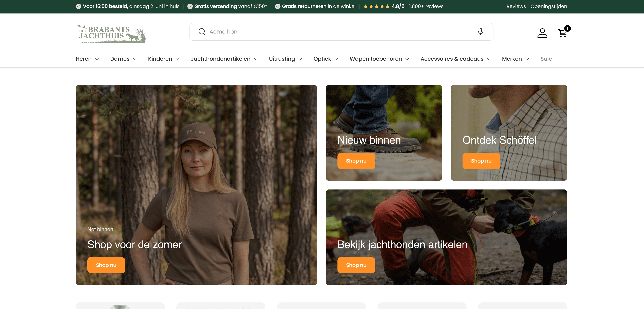Click the Gratis verzending vanaf €150 text
This screenshot has height=309, width=644.
click(x=230, y=7)
